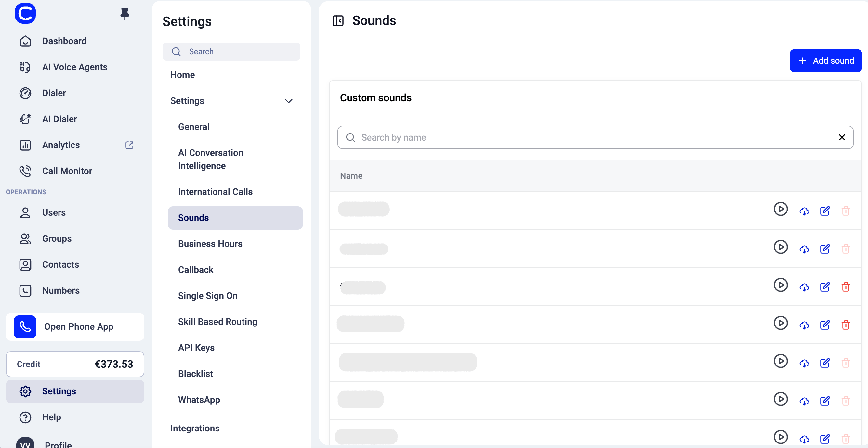Screen dimensions: 868x448
Task: Clear the sound search with X
Action: 842,137
